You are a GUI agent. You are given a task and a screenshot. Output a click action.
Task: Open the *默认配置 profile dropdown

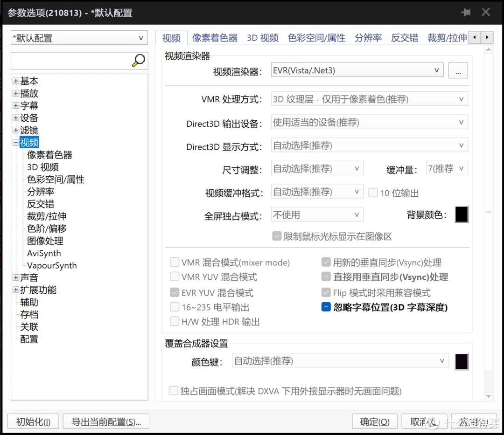tap(79, 38)
